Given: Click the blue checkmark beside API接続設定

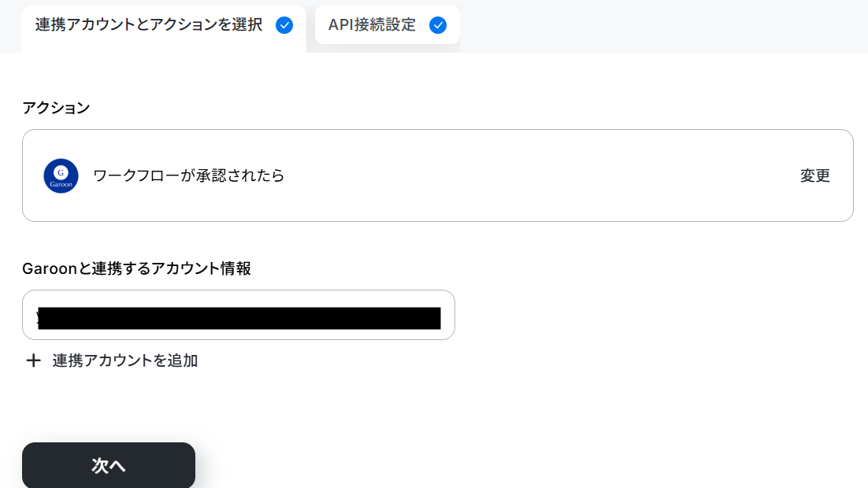Looking at the screenshot, I should click(x=438, y=25).
